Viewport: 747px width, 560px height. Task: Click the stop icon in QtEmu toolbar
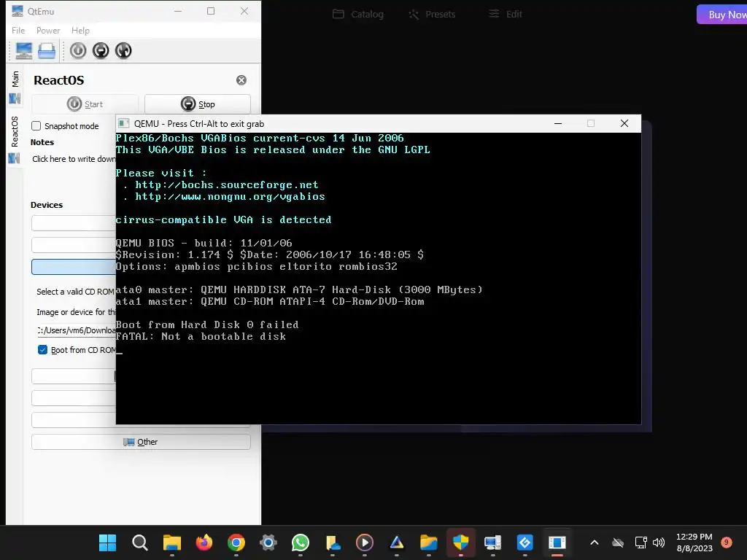point(101,50)
